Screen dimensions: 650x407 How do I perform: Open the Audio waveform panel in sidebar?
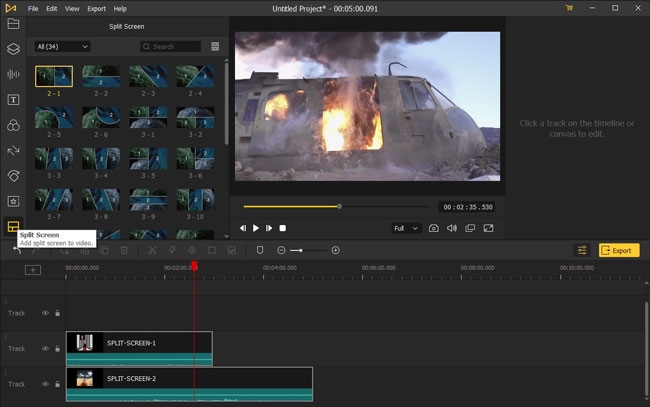[13, 74]
